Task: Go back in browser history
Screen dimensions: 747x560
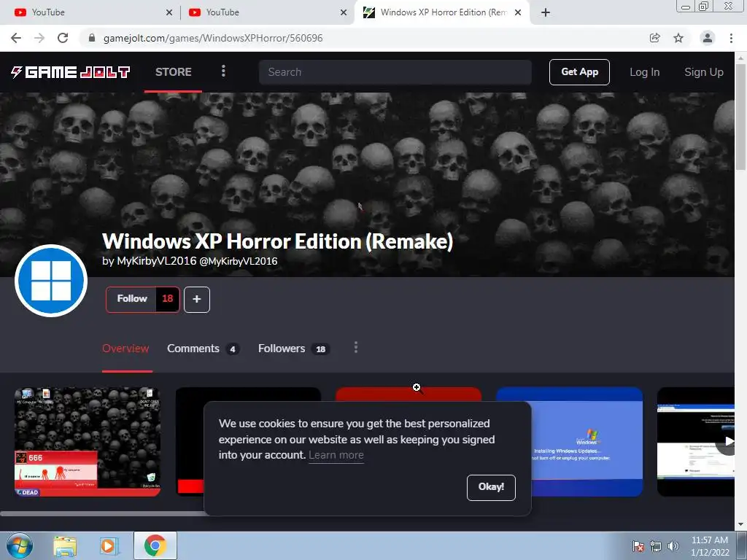Action: [x=16, y=38]
